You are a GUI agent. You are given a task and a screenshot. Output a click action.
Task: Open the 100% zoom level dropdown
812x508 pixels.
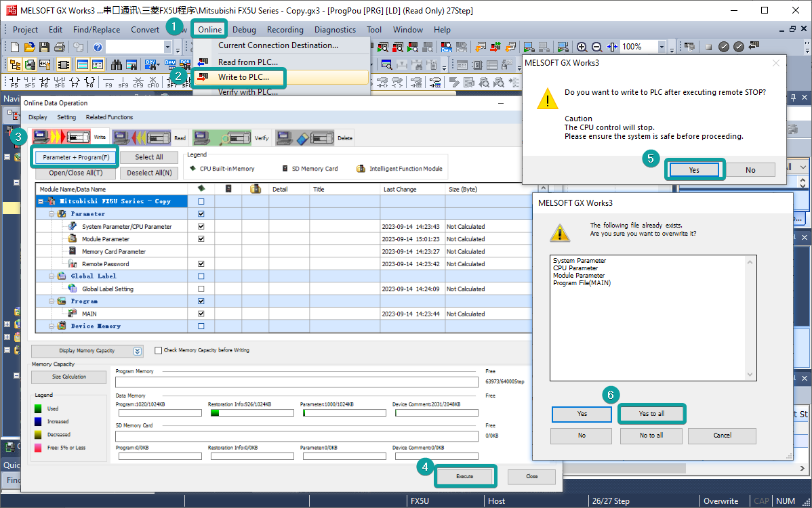[x=661, y=47]
